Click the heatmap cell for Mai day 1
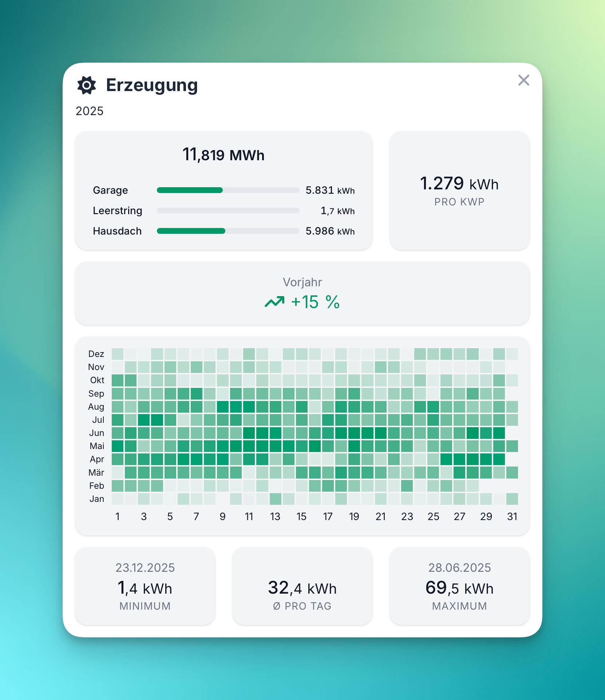Viewport: 605px width, 700px height. tap(118, 446)
